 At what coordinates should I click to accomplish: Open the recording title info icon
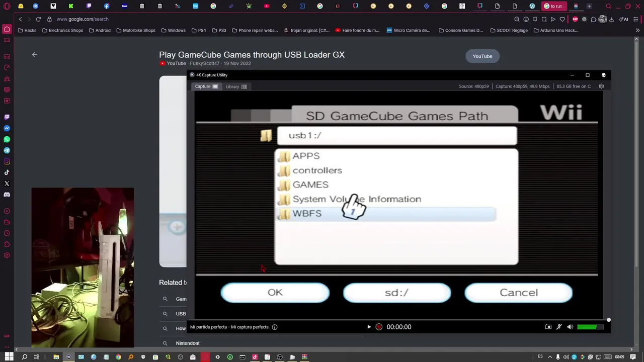click(275, 327)
